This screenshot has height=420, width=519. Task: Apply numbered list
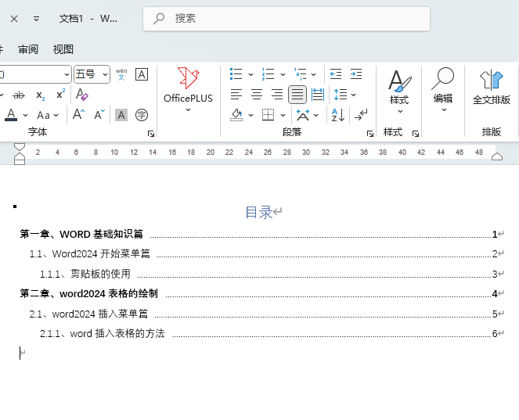268,74
